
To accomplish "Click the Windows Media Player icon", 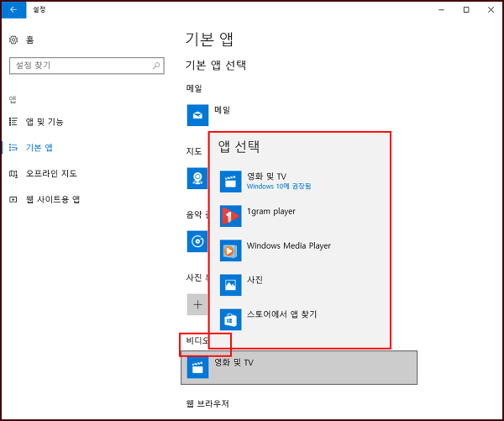I will [x=231, y=250].
